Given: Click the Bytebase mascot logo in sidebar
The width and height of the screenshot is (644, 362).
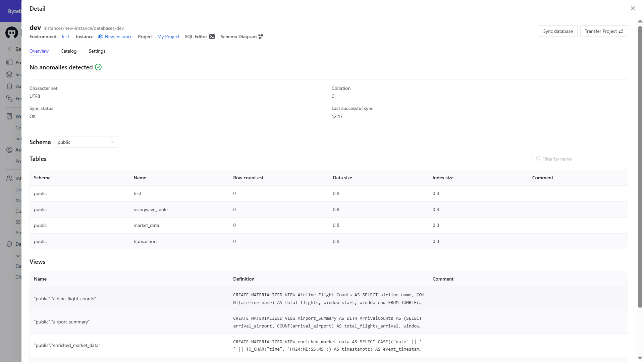Looking at the screenshot, I should click(x=12, y=33).
